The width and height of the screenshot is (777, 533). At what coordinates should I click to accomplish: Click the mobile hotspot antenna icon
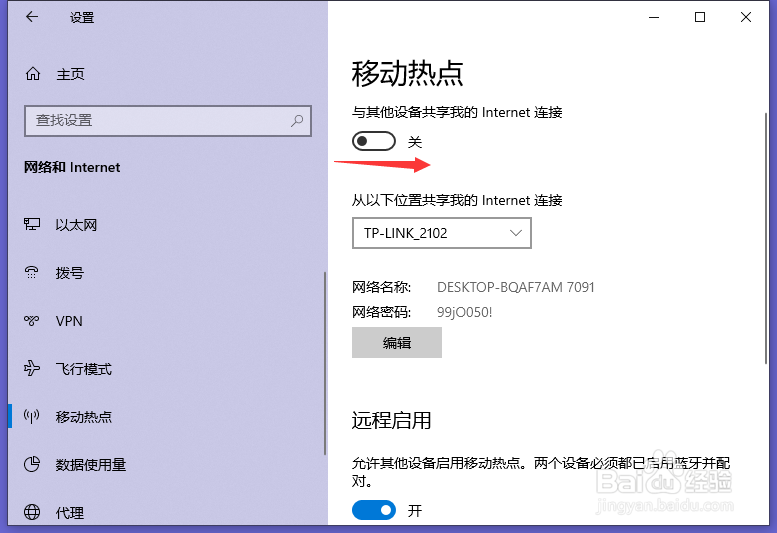pos(32,417)
